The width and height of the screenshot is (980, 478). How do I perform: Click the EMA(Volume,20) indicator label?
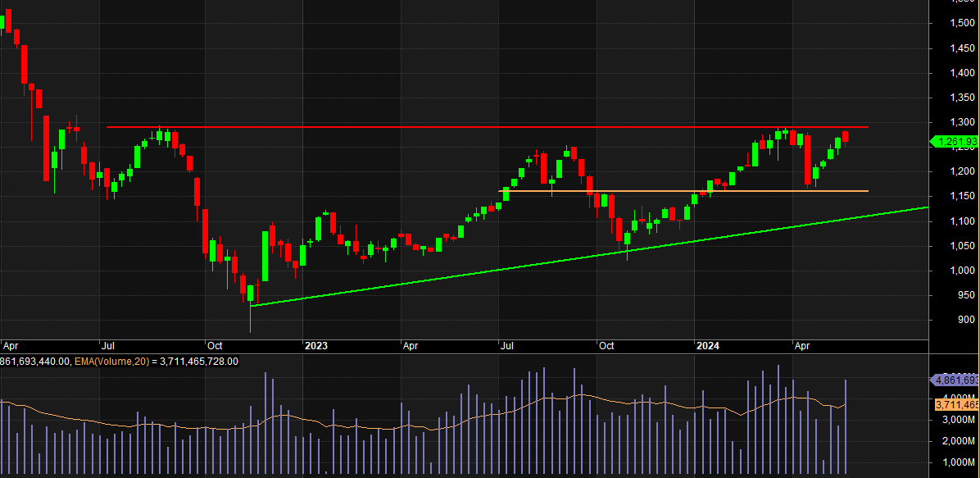click(112, 362)
